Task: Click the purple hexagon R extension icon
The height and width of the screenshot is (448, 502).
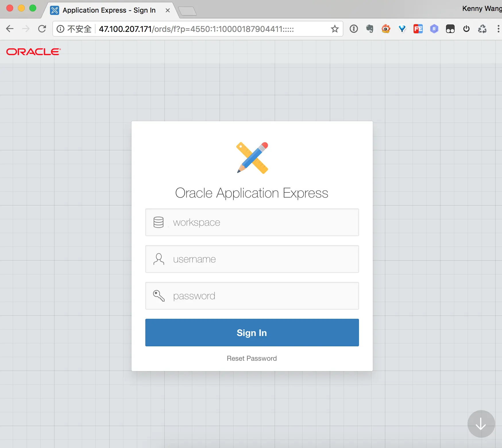Action: (434, 29)
